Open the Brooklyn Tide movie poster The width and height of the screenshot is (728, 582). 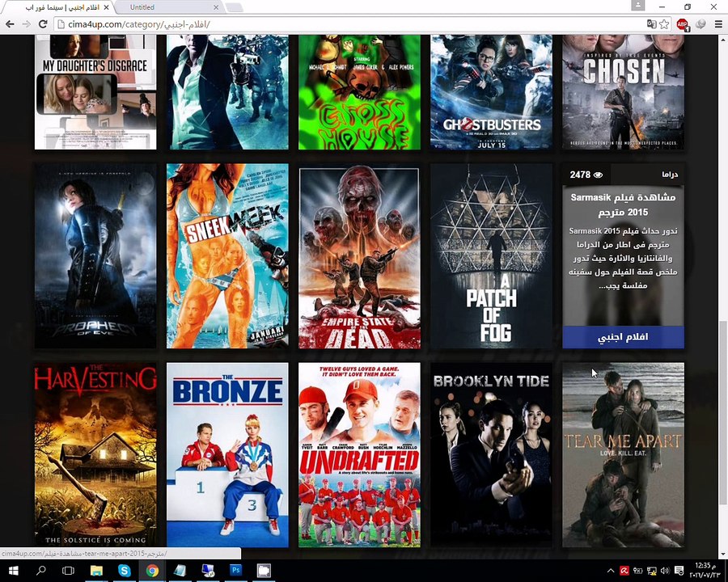tap(491, 455)
